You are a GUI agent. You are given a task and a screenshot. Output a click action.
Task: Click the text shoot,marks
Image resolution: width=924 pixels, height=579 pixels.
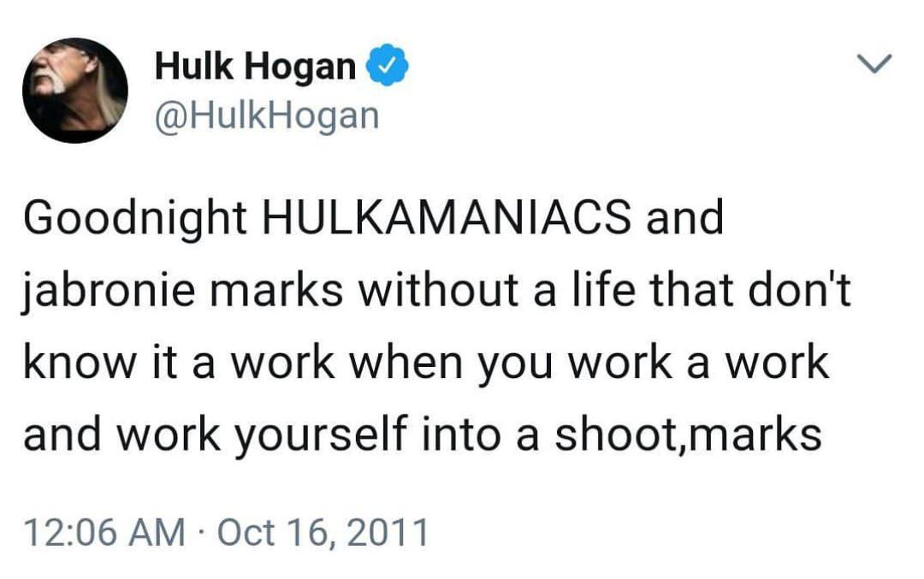pos(688,436)
